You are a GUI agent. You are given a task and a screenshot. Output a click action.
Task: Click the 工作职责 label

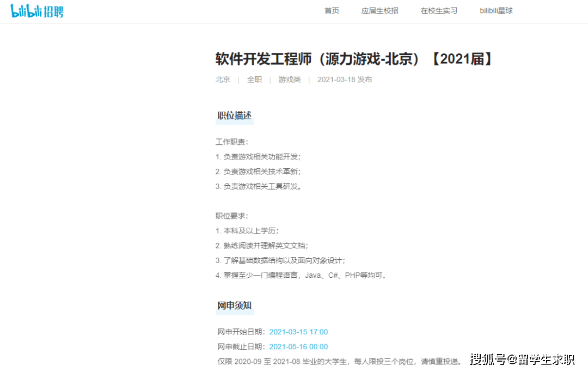(x=232, y=142)
